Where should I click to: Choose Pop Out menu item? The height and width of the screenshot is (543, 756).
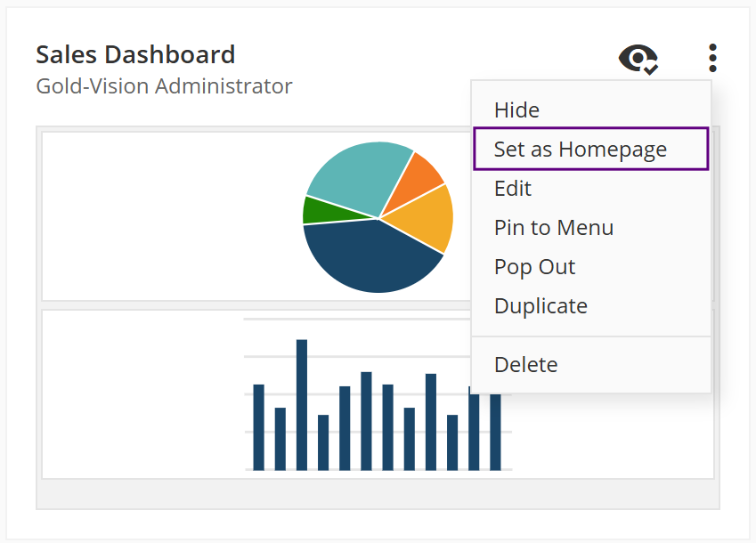[x=534, y=266]
